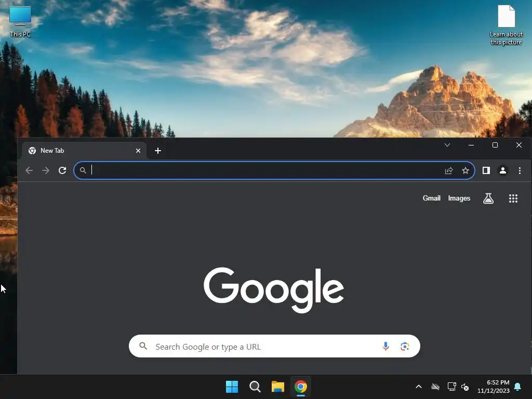
Task: Click the share icon in address bar
Action: [x=449, y=170]
